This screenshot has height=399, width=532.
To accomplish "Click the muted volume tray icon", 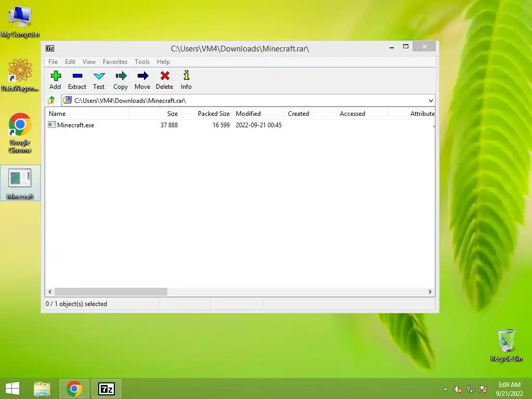I will pos(458,389).
